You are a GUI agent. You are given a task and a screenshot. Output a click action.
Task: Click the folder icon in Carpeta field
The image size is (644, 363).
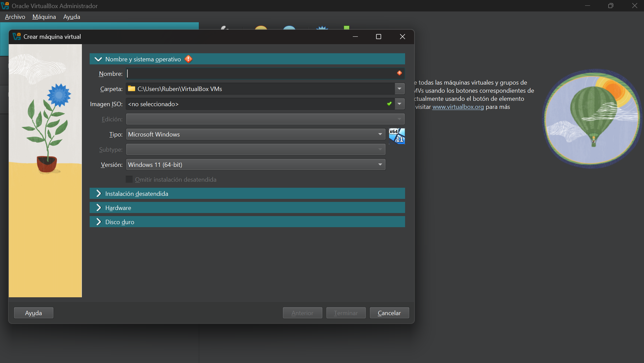(x=131, y=89)
